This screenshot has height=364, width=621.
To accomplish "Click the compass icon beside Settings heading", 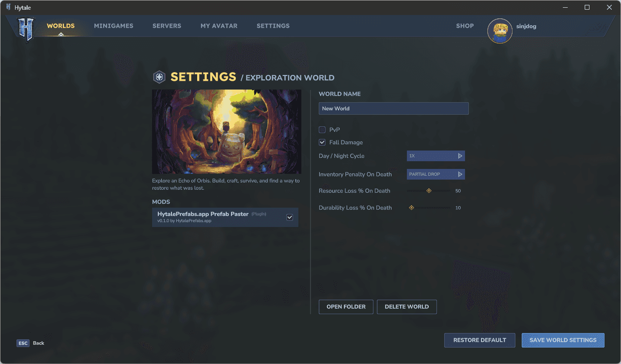I will tap(159, 77).
